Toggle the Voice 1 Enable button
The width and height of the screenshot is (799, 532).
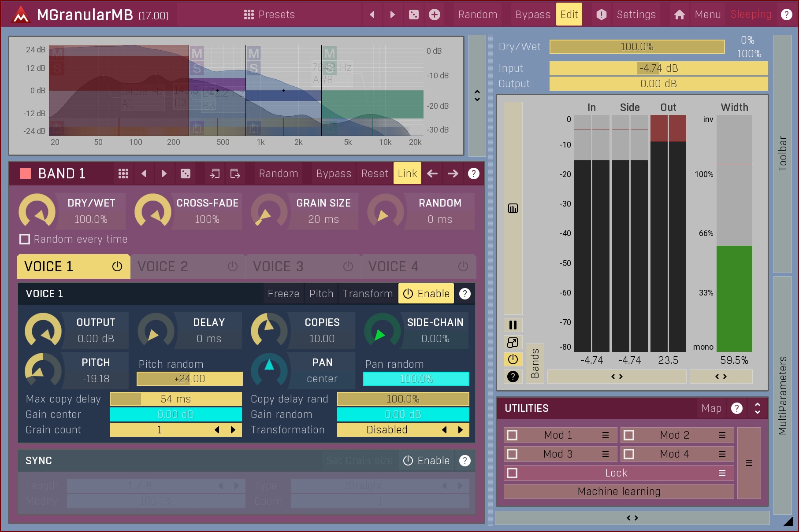(x=426, y=294)
